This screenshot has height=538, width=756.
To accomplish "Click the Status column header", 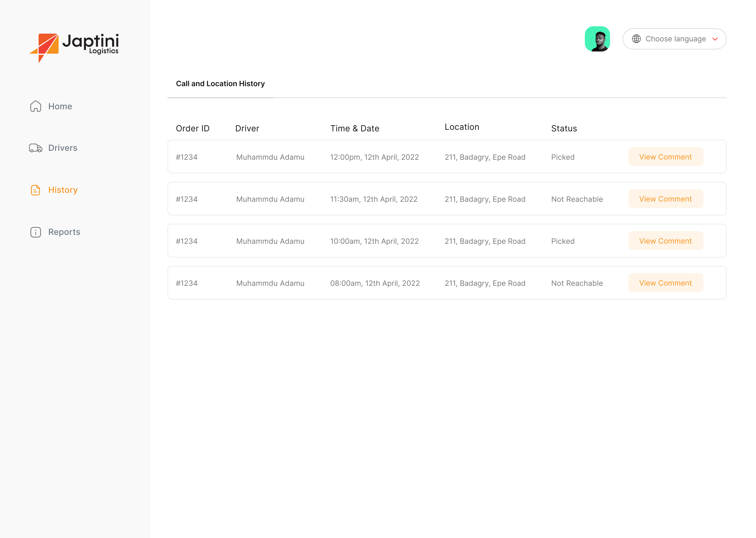I will [564, 128].
